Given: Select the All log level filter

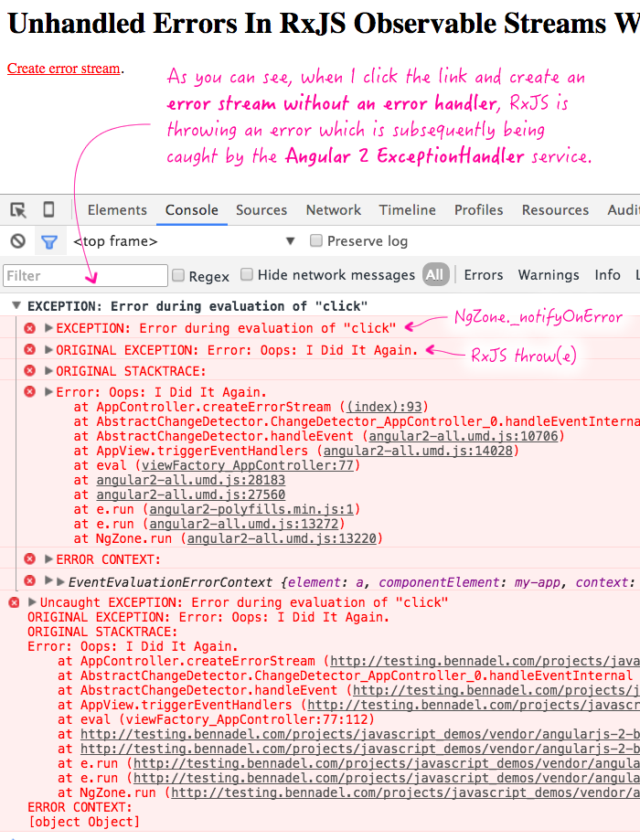Looking at the screenshot, I should click(x=435, y=275).
